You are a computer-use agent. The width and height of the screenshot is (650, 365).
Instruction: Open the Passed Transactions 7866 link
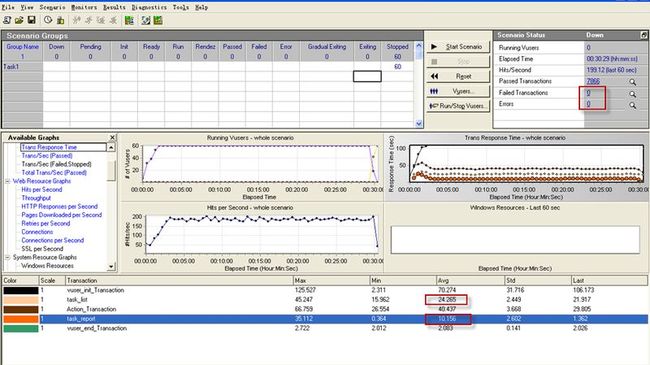click(x=593, y=81)
